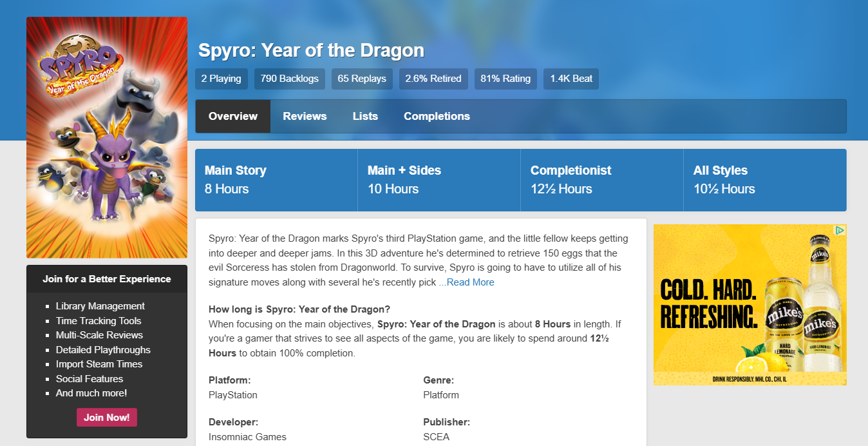This screenshot has height=446, width=868.
Task: Click the Main Story 8 Hours box
Action: pos(276,180)
